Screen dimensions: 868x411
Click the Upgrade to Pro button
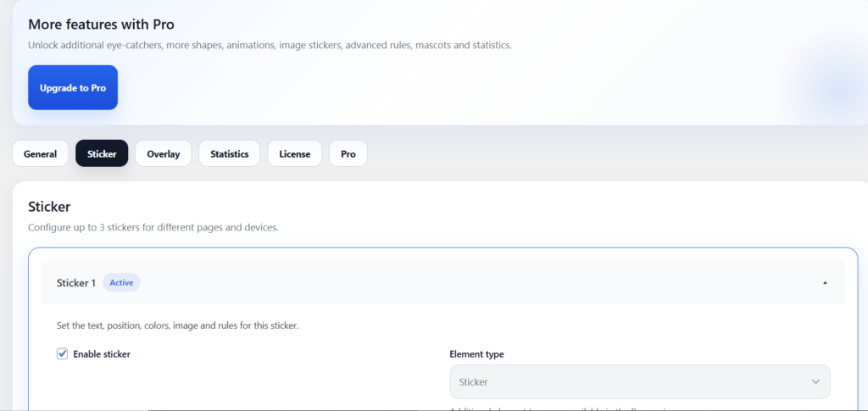73,87
